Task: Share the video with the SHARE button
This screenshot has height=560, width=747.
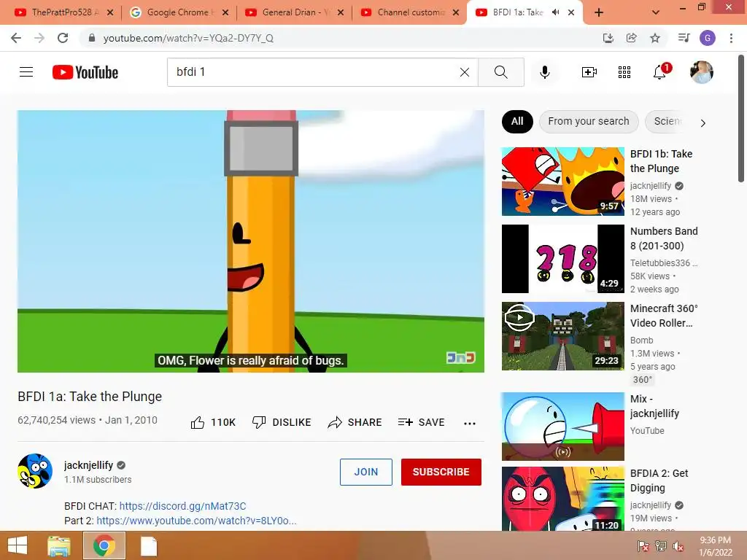Action: point(355,422)
